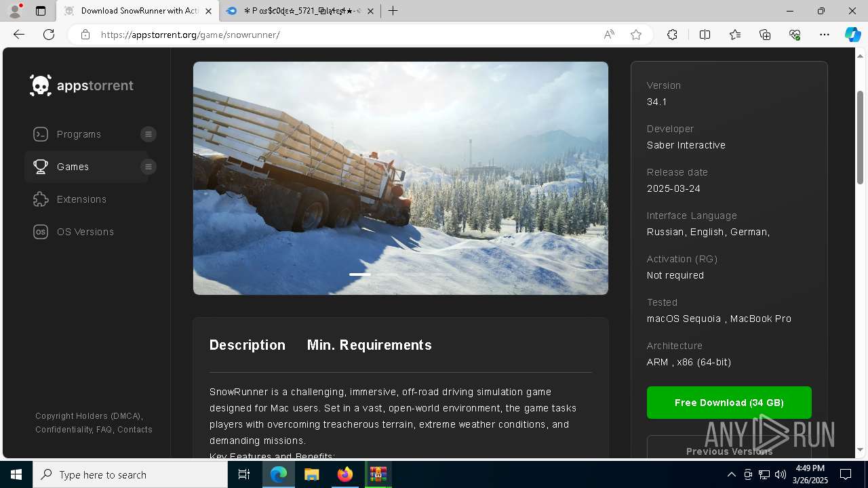Click the Programs menu label
Image resolution: width=868 pixels, height=488 pixels.
(x=79, y=134)
